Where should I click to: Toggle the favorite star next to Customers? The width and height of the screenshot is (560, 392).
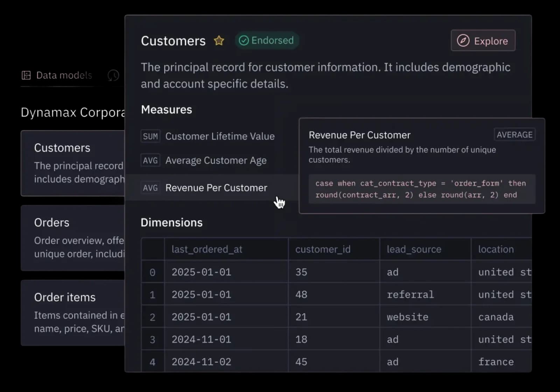click(219, 40)
